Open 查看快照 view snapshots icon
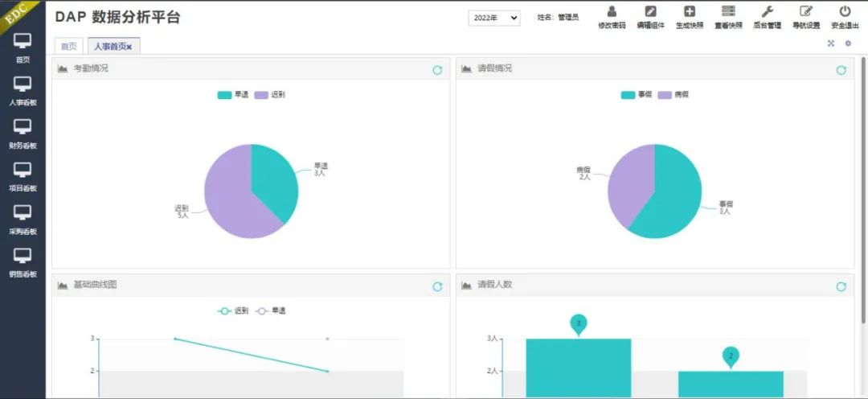Screen dimensions: 868x399 pyautogui.click(x=728, y=11)
